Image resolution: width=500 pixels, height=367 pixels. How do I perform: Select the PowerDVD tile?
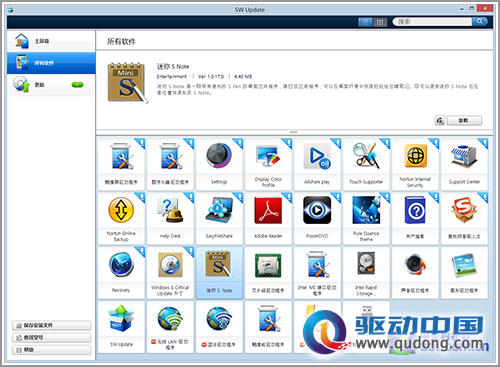coord(317,218)
